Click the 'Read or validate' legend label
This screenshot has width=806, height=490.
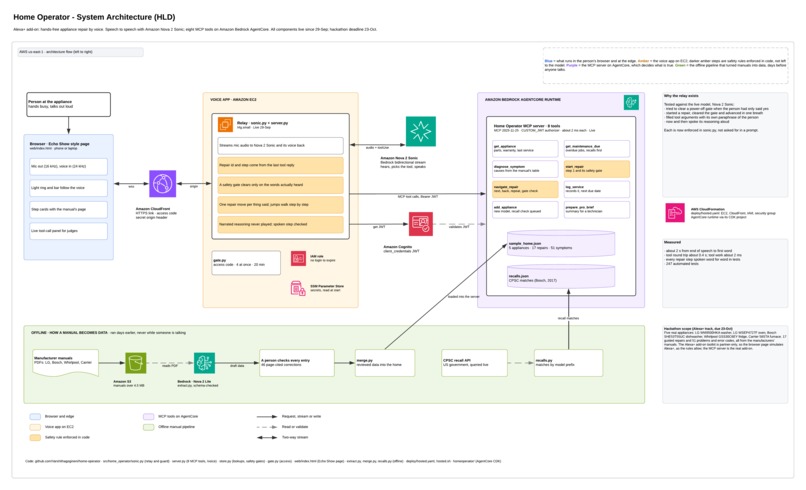coord(295,427)
